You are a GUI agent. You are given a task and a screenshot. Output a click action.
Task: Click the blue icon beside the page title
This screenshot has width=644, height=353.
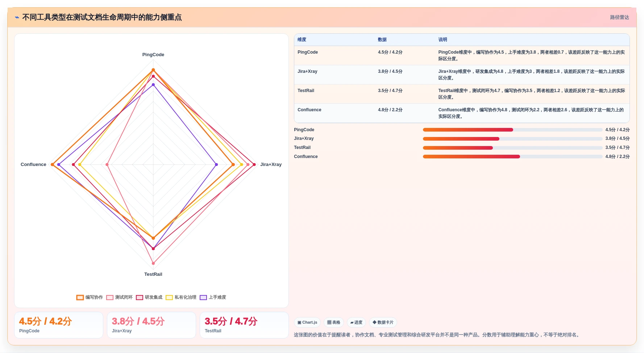(x=17, y=17)
